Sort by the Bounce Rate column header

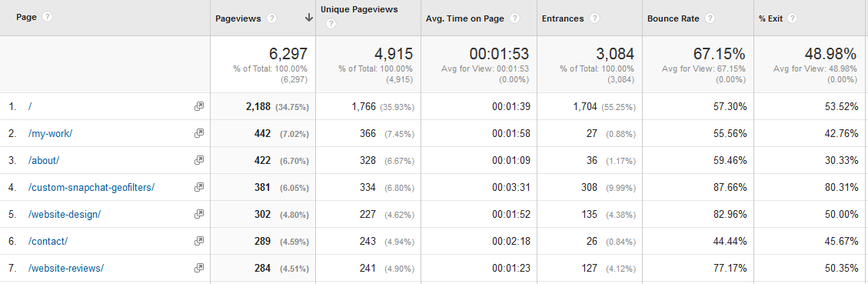pyautogui.click(x=673, y=18)
